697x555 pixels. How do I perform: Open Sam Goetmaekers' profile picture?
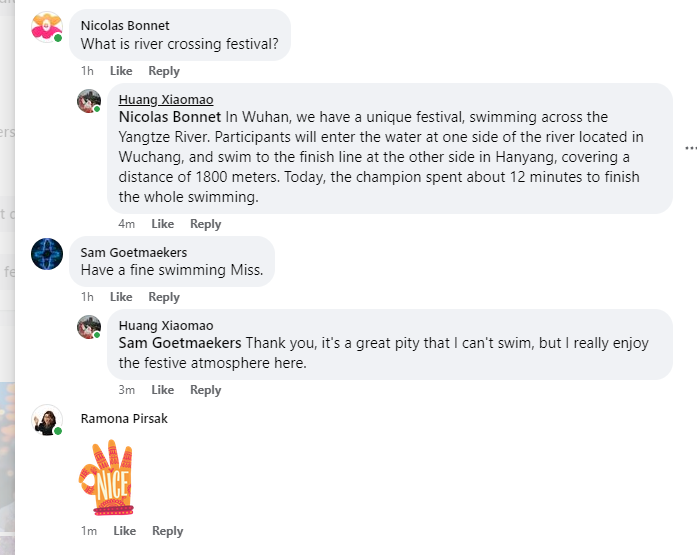click(47, 254)
